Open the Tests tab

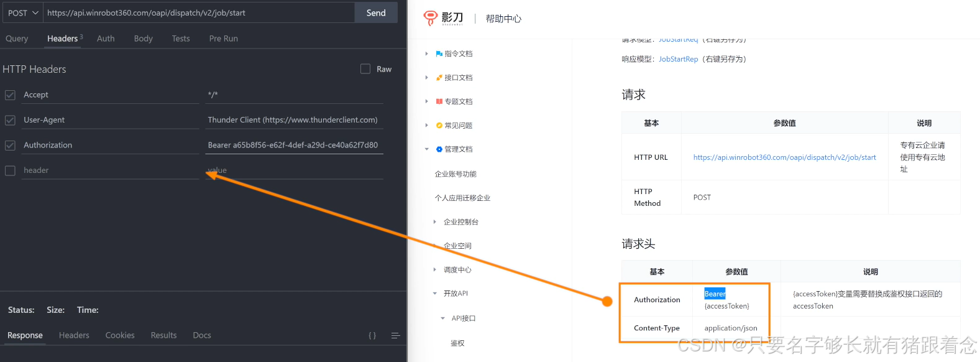coord(181,39)
